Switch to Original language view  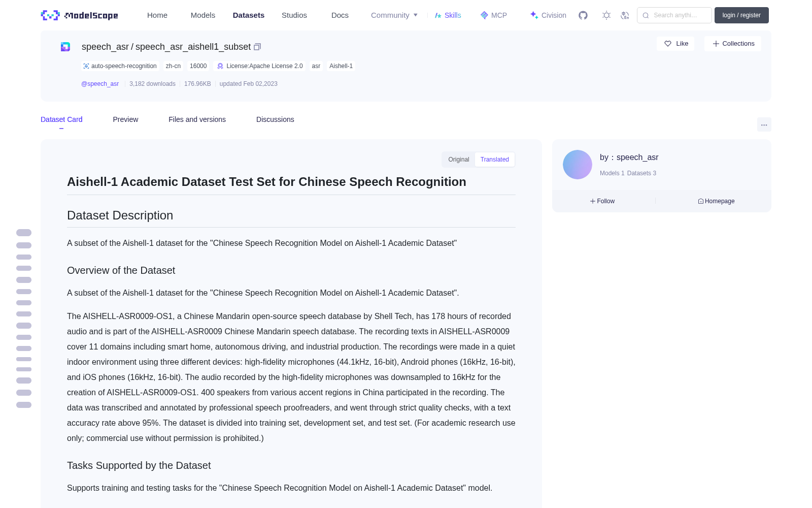pos(459,160)
